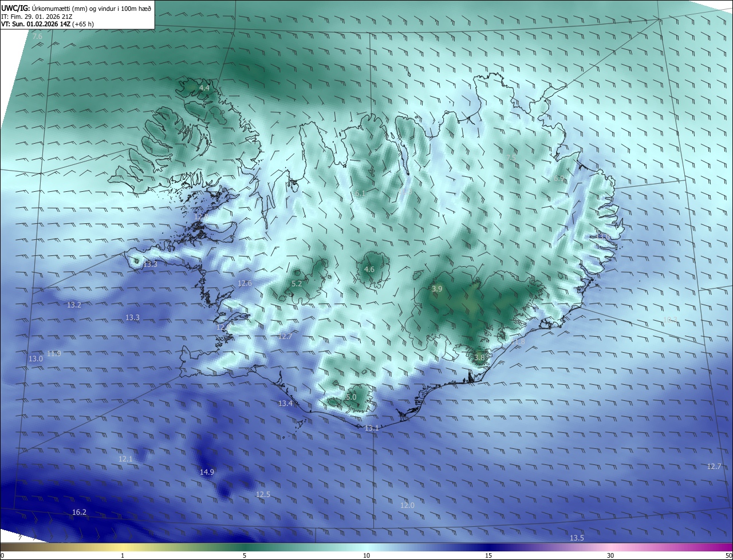733x560 pixels.
Task: Click the 4.4 value over the Westfjords
Action: point(204,88)
